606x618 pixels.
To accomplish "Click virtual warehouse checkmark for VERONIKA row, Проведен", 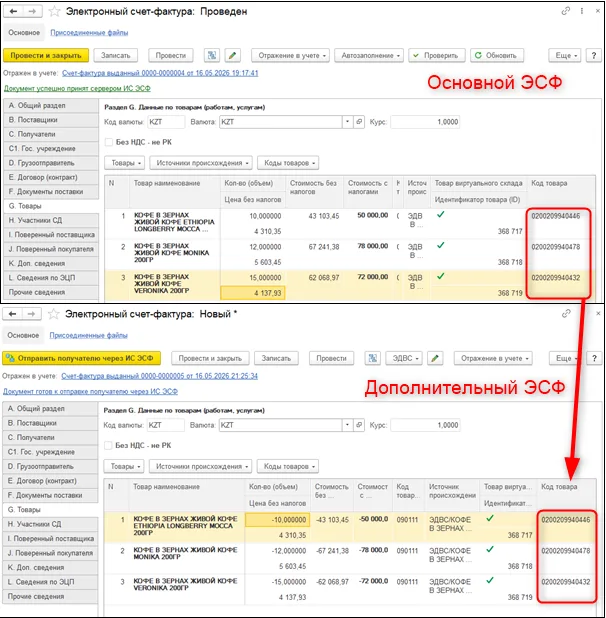I will point(441,276).
